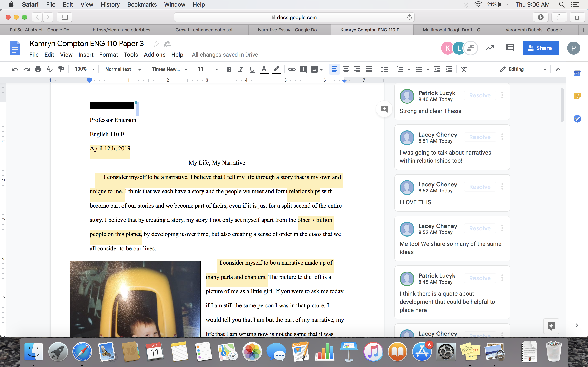Image resolution: width=588 pixels, height=367 pixels.
Task: Open the comment history icon
Action: pos(510,48)
